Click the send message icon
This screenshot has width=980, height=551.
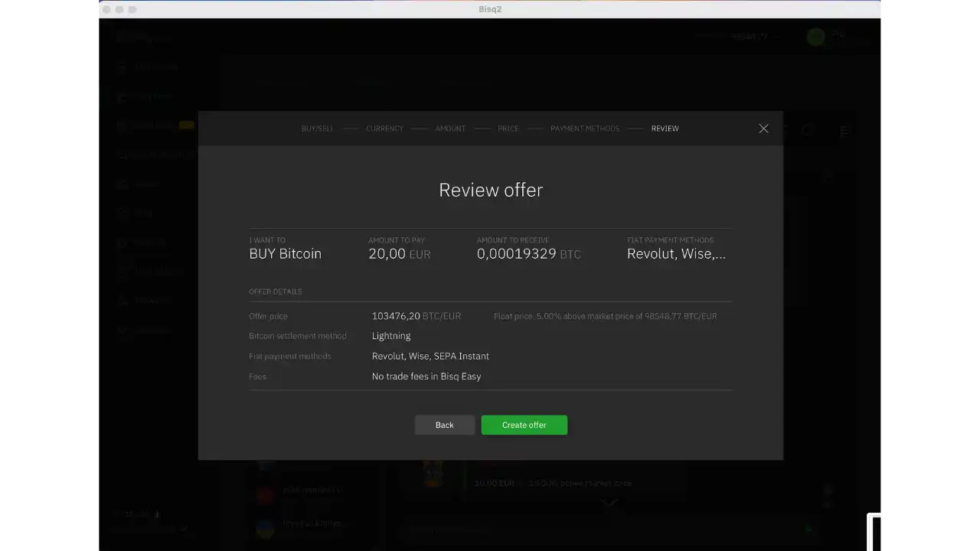808,530
